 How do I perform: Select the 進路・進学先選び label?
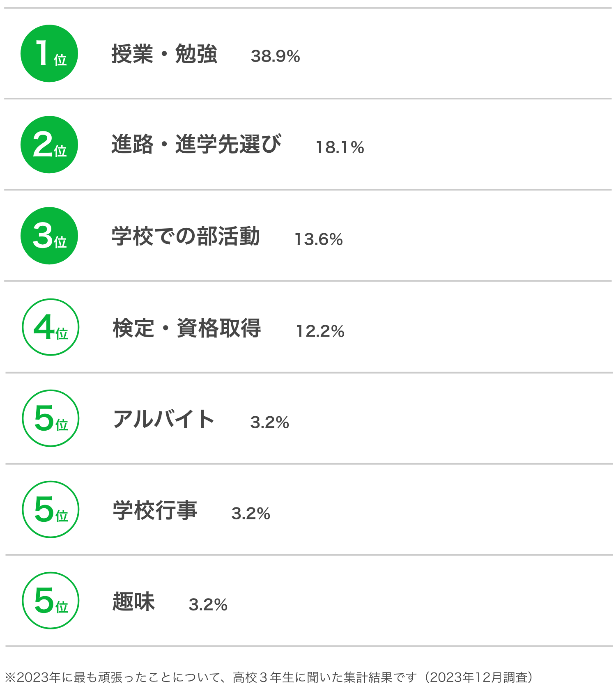196,145
